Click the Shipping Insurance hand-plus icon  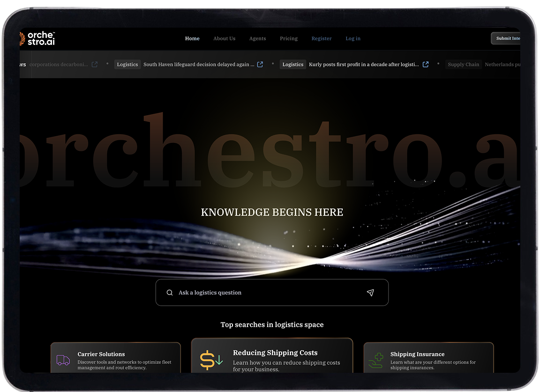(x=376, y=360)
